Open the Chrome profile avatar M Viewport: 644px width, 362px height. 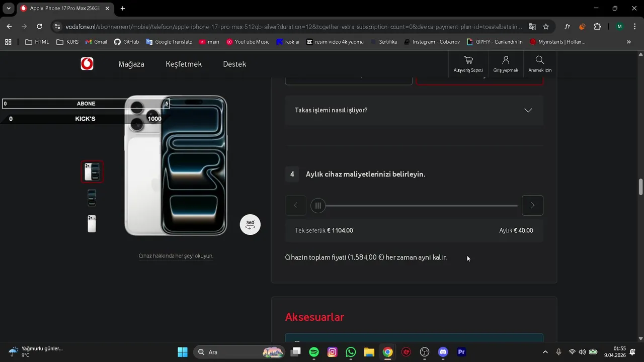tap(619, 26)
